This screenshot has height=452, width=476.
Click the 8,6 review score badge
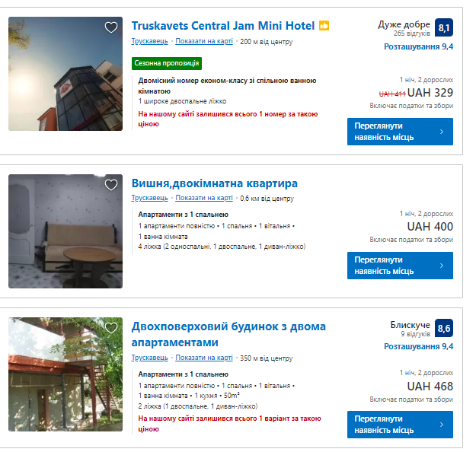[444, 328]
